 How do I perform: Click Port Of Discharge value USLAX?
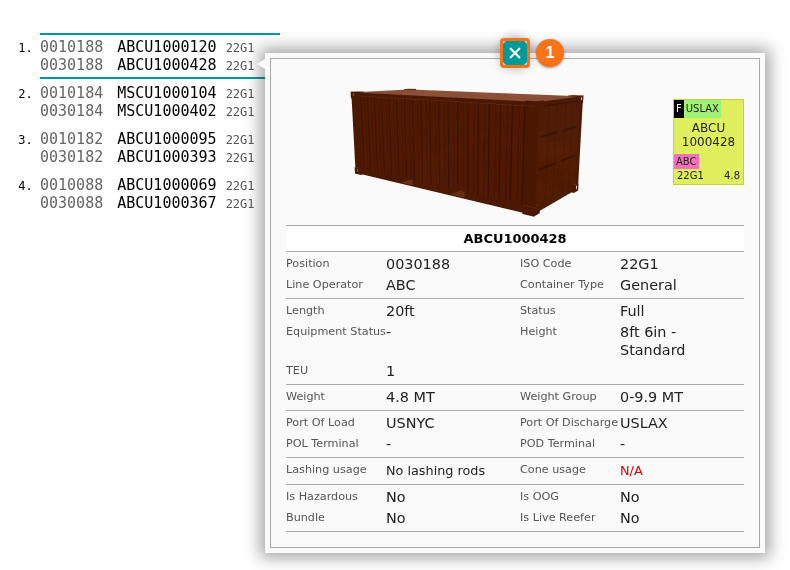click(643, 423)
